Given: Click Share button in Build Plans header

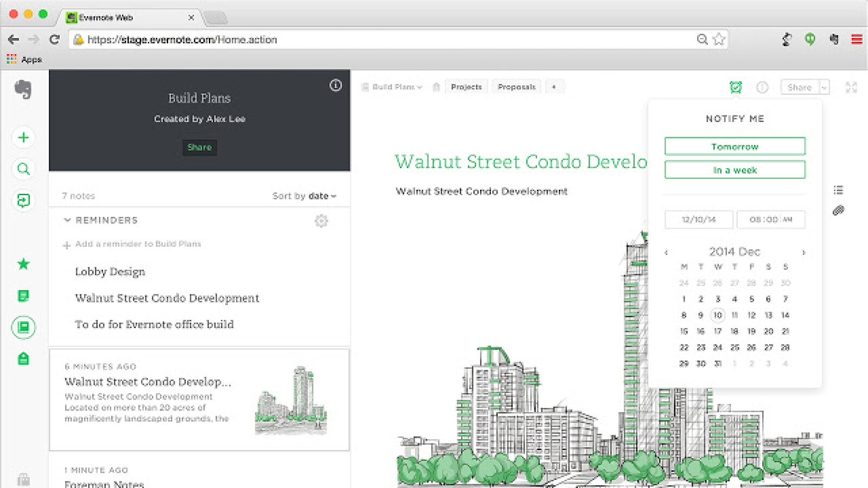Looking at the screenshot, I should (x=200, y=147).
